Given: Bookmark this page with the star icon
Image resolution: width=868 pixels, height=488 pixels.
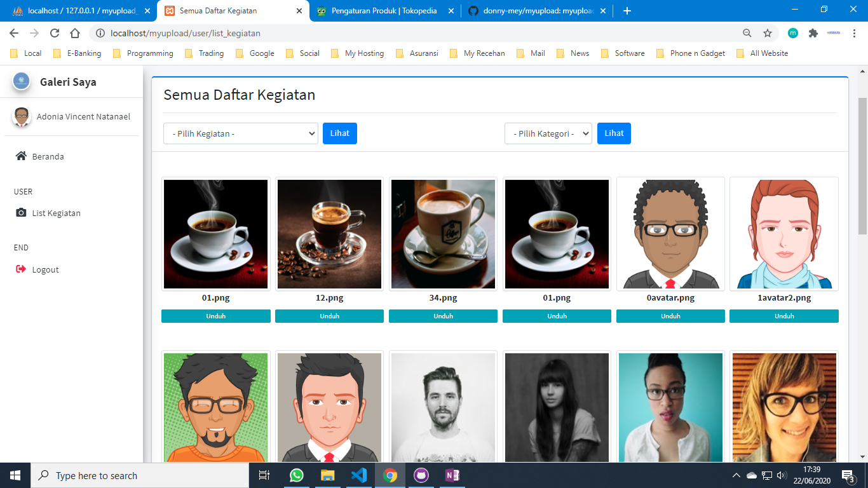Looking at the screenshot, I should coord(768,33).
